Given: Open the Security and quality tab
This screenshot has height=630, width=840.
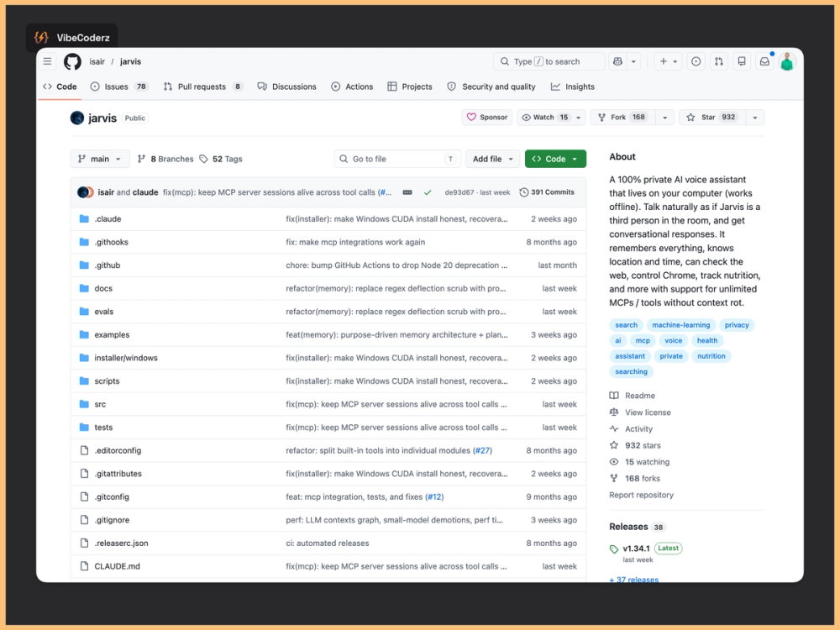Looking at the screenshot, I should click(x=491, y=87).
